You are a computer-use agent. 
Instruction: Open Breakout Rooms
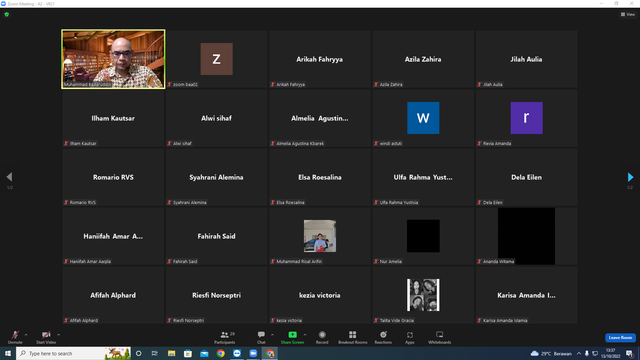[x=353, y=337]
